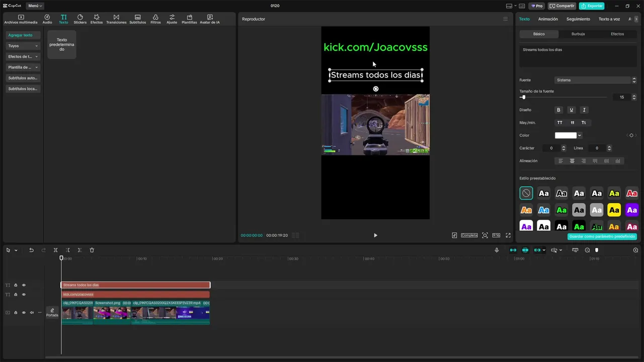Open player panel hamburger menu

pos(506,19)
